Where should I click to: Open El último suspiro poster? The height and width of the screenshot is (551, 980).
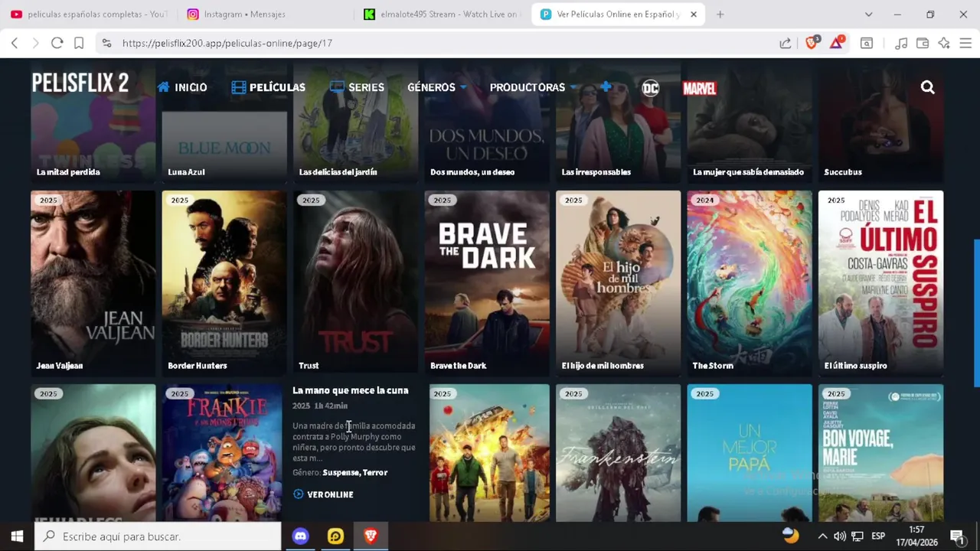coord(880,282)
